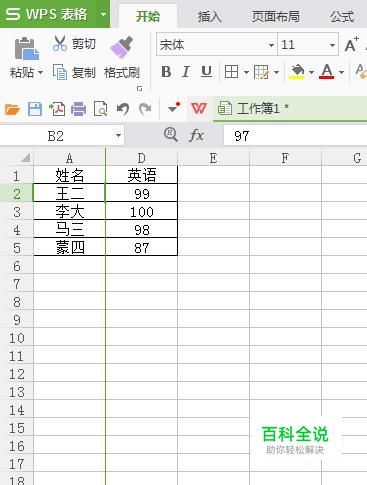Open the font name dropdown
Image resolution: width=367 pixels, height=485 pixels.
tap(271, 45)
